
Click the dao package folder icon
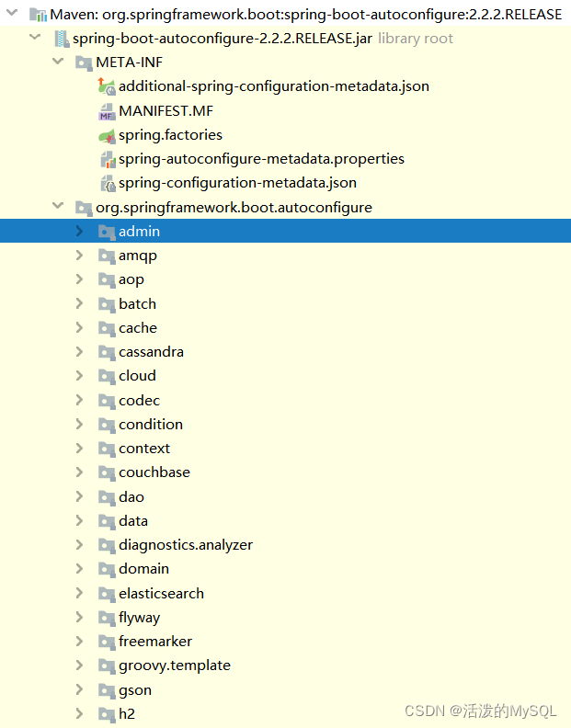pyautogui.click(x=107, y=497)
